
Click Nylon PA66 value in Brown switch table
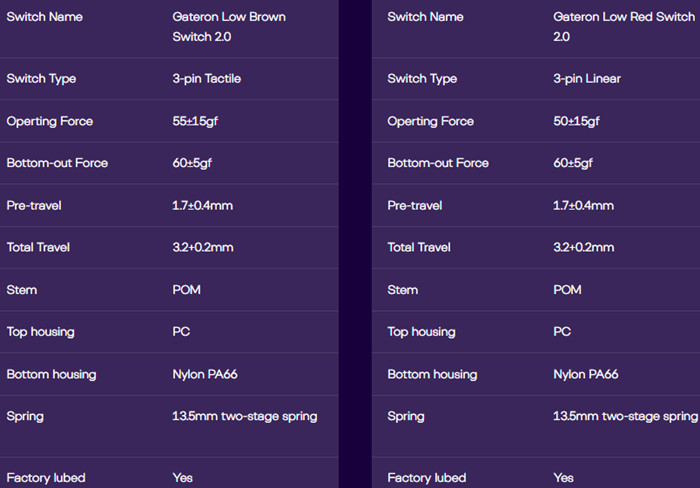tap(204, 374)
